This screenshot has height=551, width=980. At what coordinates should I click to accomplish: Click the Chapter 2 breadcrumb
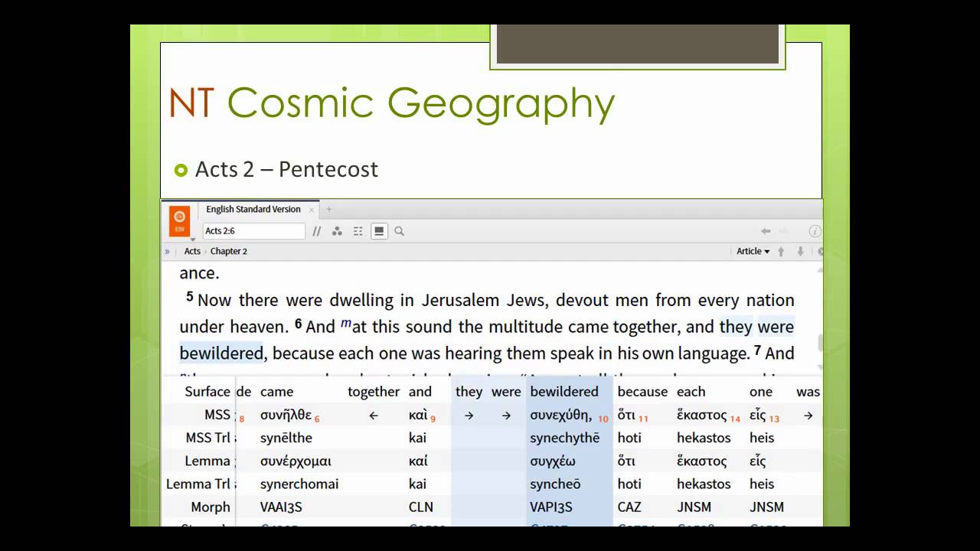[x=229, y=251]
